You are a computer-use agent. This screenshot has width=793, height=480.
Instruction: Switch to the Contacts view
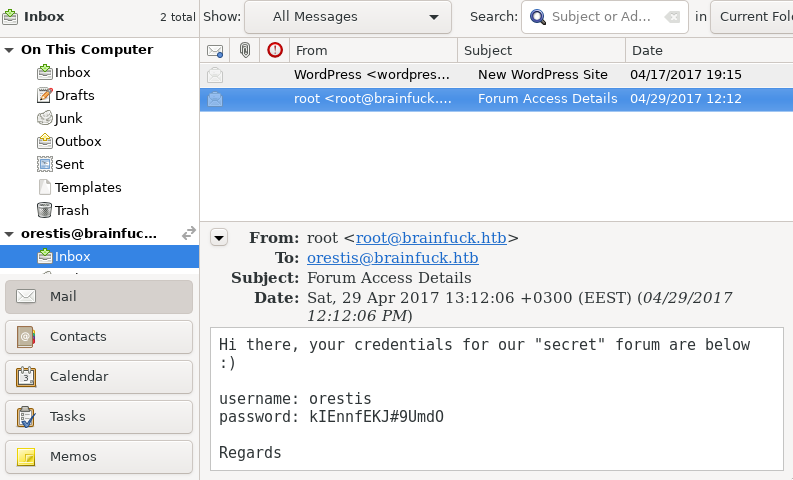(99, 337)
